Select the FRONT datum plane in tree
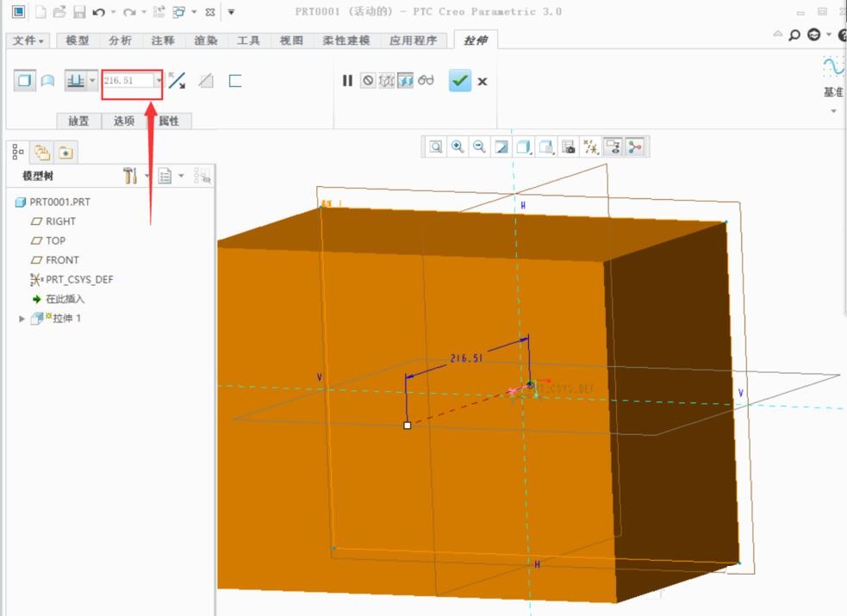Image resolution: width=847 pixels, height=616 pixels. pos(62,260)
